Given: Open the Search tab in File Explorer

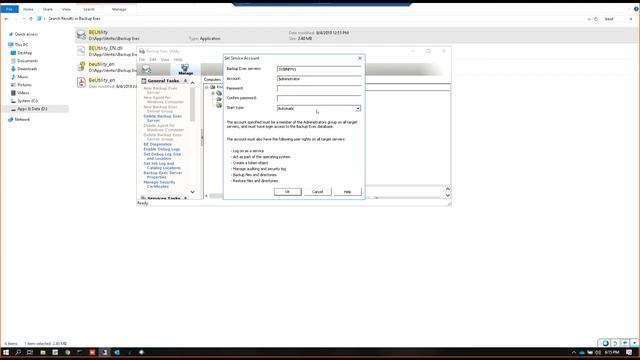Looking at the screenshot, I should [89, 9].
